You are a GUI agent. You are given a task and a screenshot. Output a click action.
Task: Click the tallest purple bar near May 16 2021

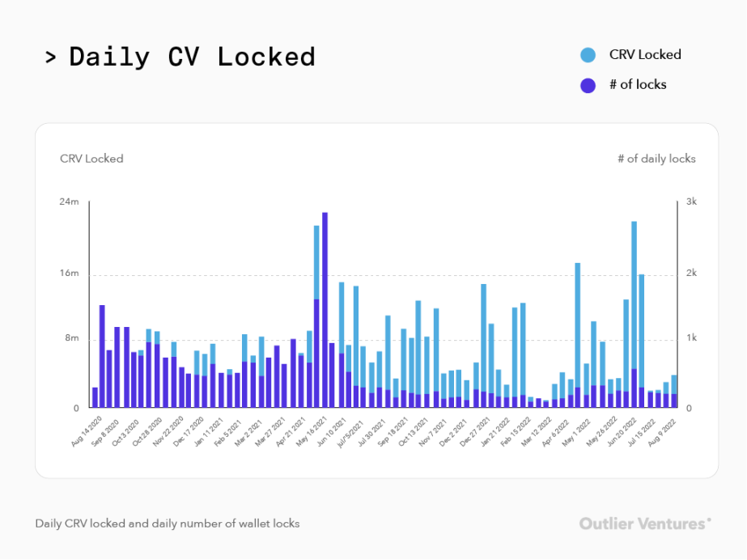pyautogui.click(x=325, y=309)
